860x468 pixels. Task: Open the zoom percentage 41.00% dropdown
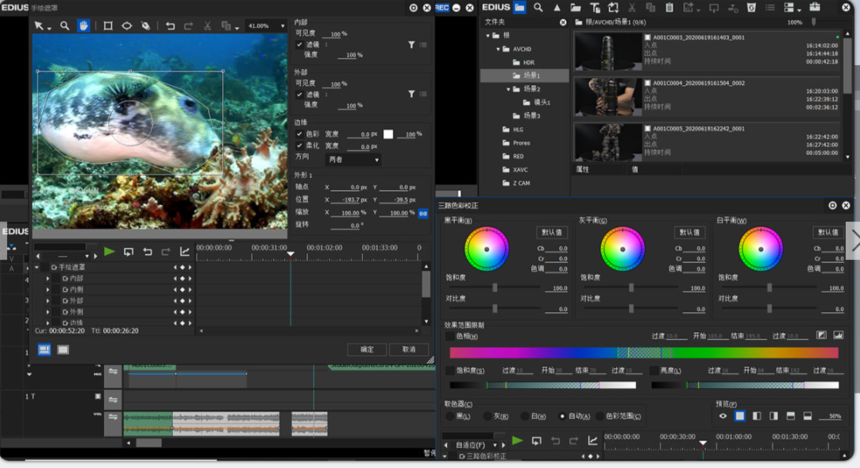click(x=267, y=26)
